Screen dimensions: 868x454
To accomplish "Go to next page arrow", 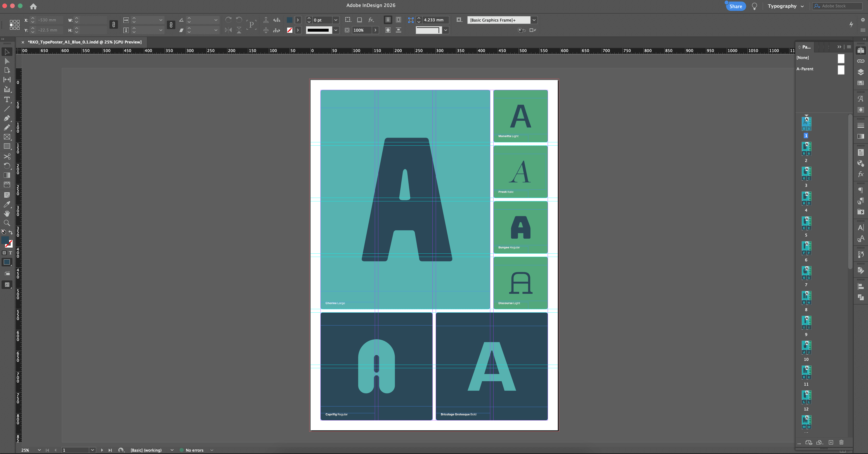I will click(102, 450).
